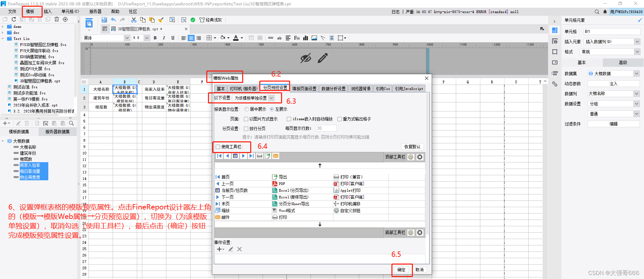Image resolution: width=644 pixels, height=279 pixels.
Task: Expand the demo folder
Action: click(x=3, y=27)
